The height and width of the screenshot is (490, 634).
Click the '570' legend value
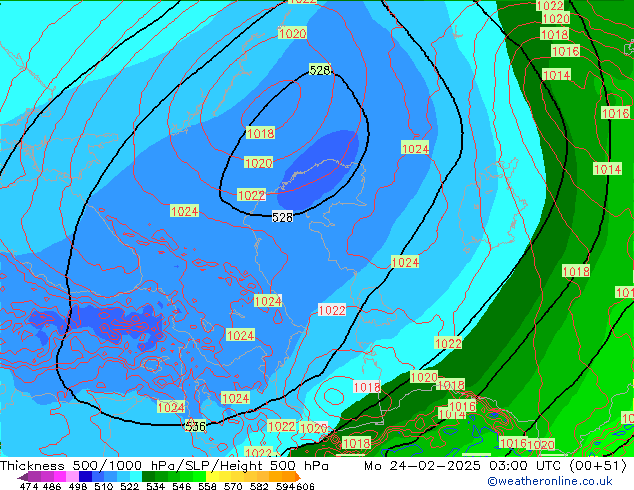pyautogui.click(x=233, y=486)
